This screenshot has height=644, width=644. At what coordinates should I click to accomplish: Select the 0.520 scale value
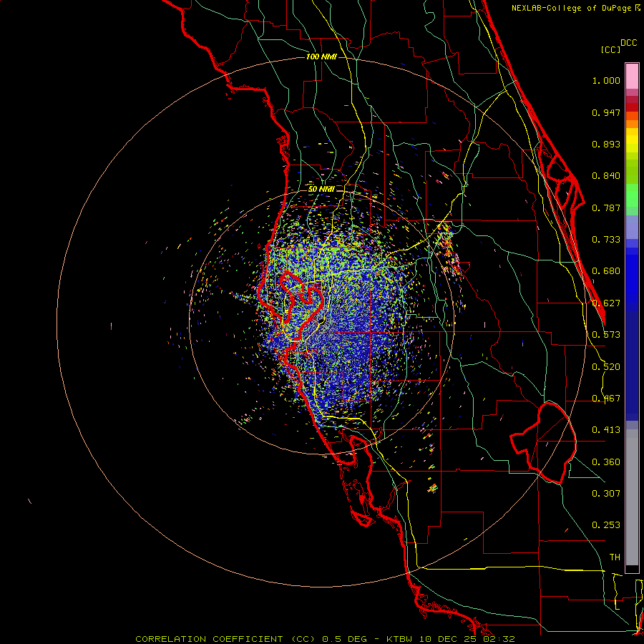[606, 367]
